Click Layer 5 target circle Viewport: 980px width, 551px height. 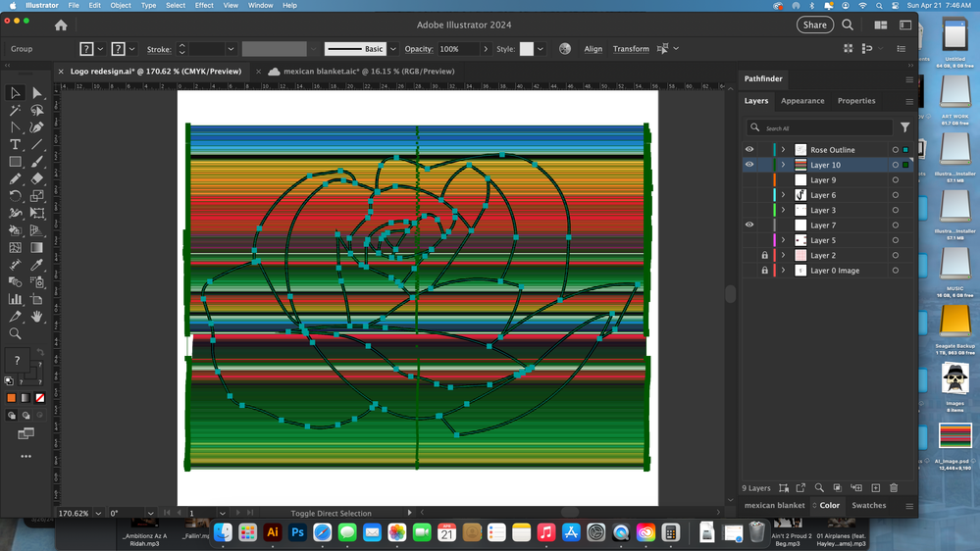click(x=896, y=240)
